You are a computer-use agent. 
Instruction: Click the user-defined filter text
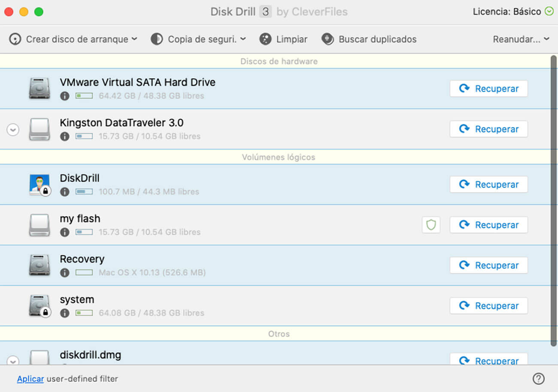[x=82, y=379]
